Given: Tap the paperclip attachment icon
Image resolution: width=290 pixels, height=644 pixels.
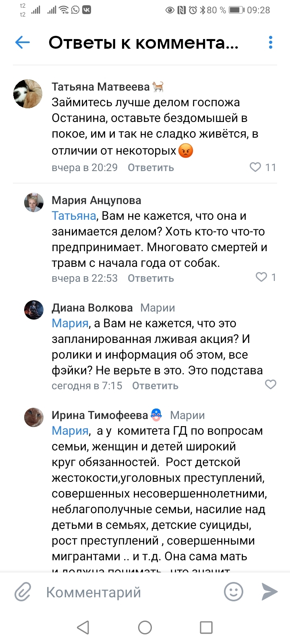Looking at the screenshot, I should 23,592.
